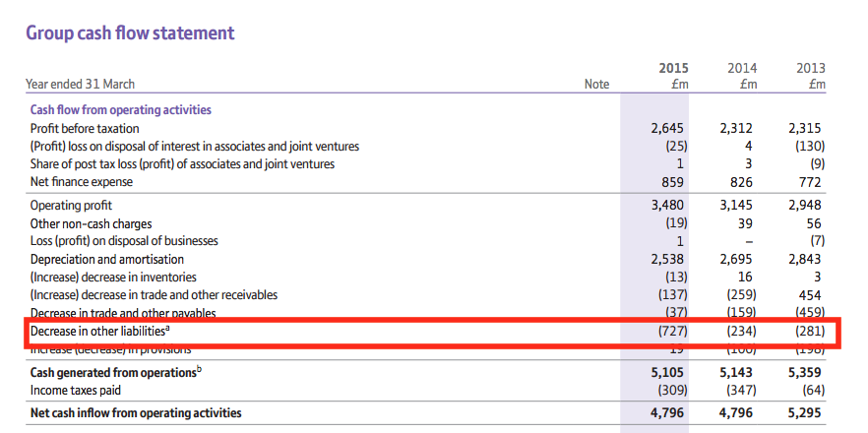
Task: Click 2015 profit before taxation value 2,645
Action: (668, 128)
